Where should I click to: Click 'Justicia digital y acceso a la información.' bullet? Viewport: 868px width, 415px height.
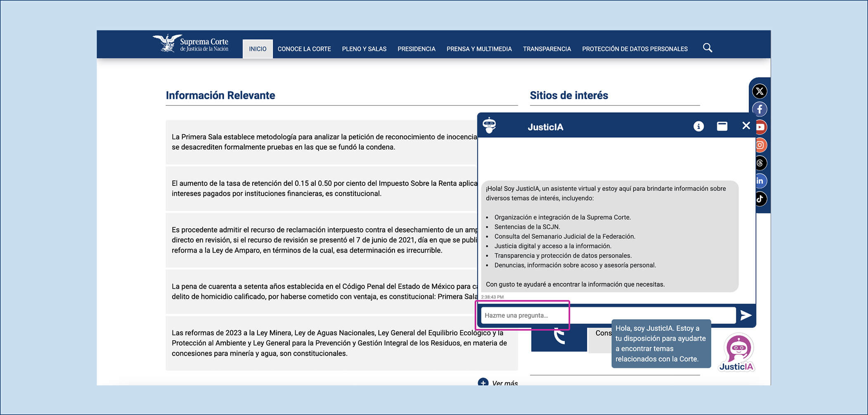[x=553, y=246]
